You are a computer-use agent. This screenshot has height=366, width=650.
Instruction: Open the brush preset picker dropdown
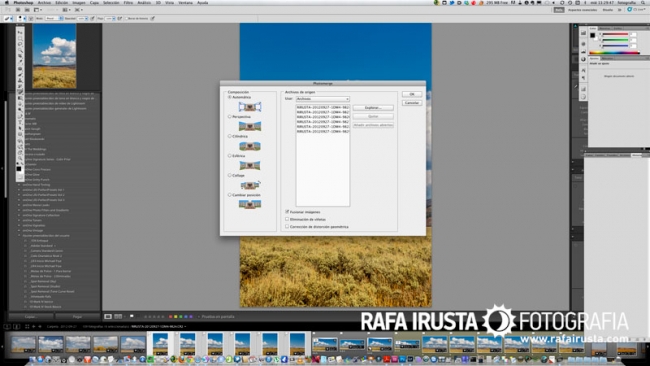(x=21, y=18)
